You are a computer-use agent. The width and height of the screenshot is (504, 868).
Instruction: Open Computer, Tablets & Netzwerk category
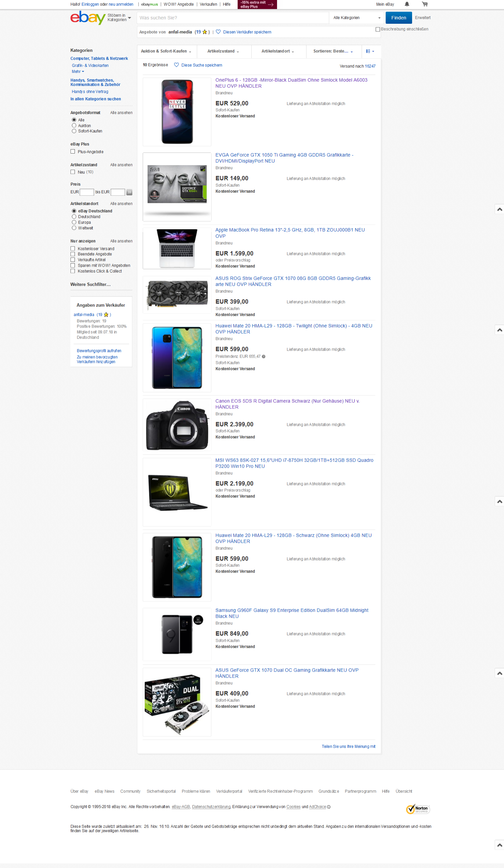99,59
